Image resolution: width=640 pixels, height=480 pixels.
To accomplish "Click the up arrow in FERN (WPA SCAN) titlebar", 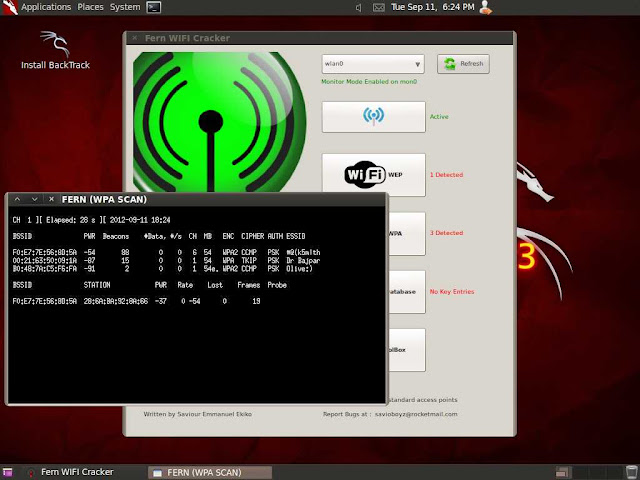I will tap(17, 199).
